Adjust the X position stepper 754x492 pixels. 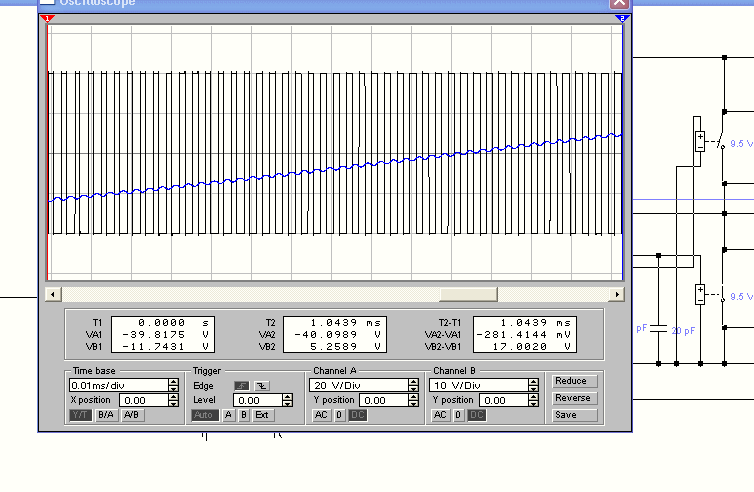(x=174, y=400)
